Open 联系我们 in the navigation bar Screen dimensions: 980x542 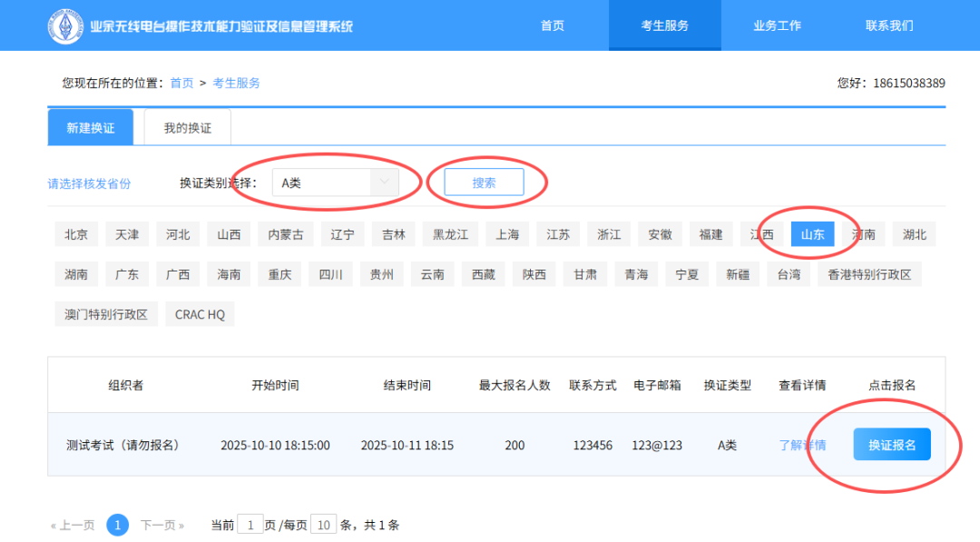(889, 25)
